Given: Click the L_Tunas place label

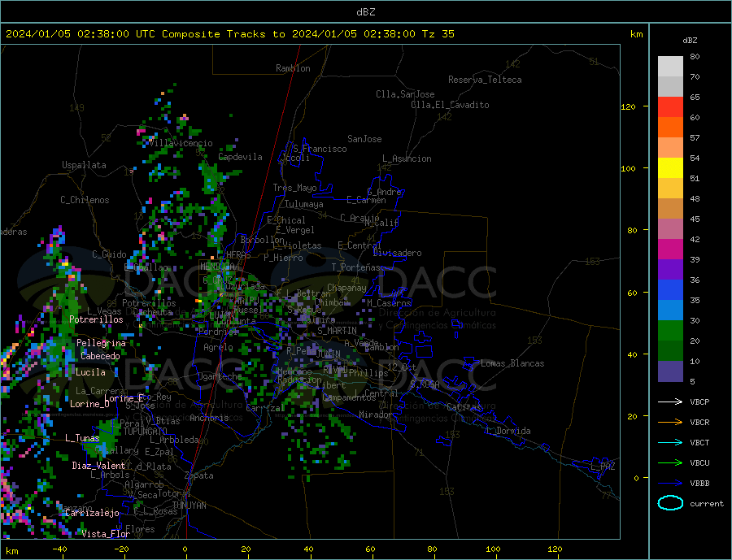Looking at the screenshot, I should [x=82, y=438].
